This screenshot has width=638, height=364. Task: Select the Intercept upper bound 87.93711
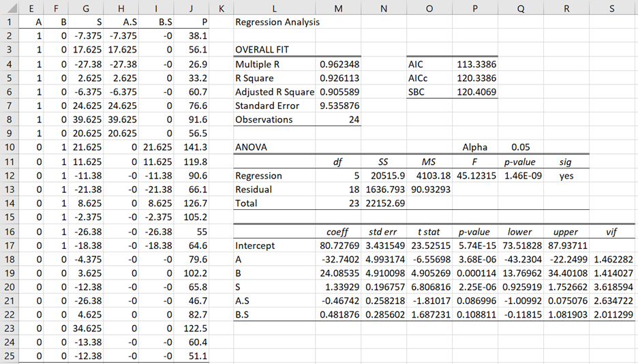pyautogui.click(x=568, y=245)
